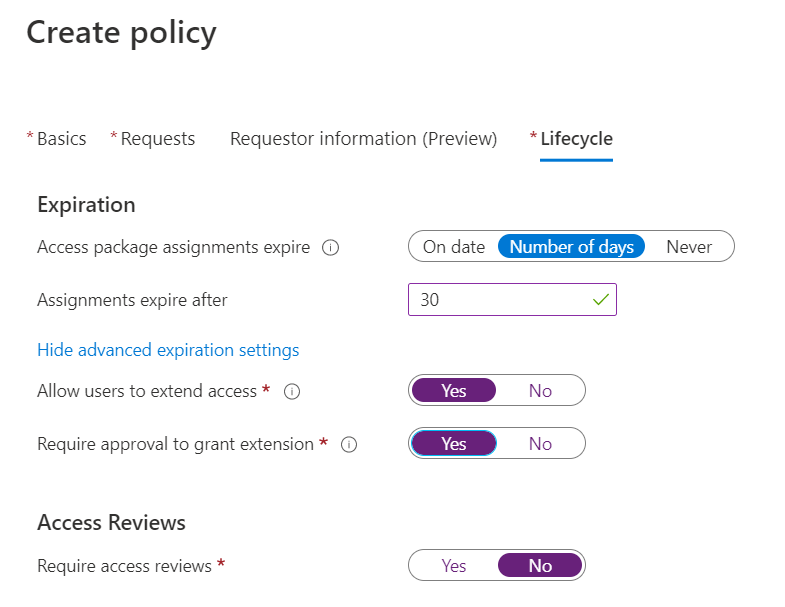The width and height of the screenshot is (785, 607).
Task: Open the Requests tab
Action: (x=158, y=139)
